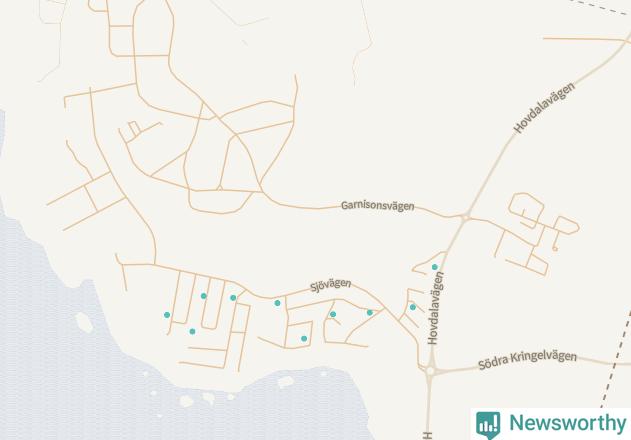Click the small island in the western bay
631x440 pixels.
[x=84, y=322]
